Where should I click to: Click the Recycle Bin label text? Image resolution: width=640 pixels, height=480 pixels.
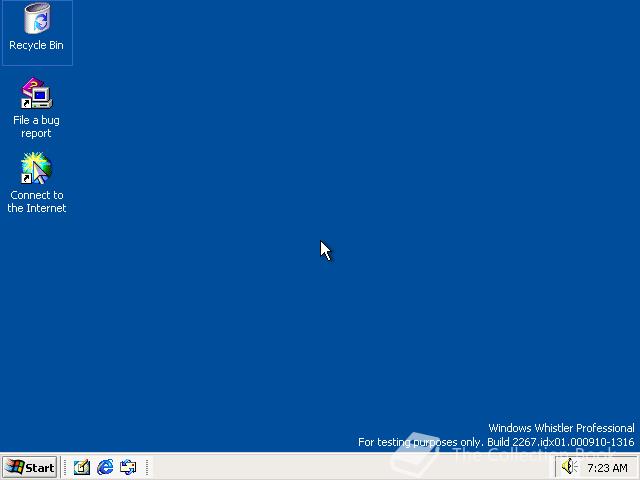coord(36,45)
